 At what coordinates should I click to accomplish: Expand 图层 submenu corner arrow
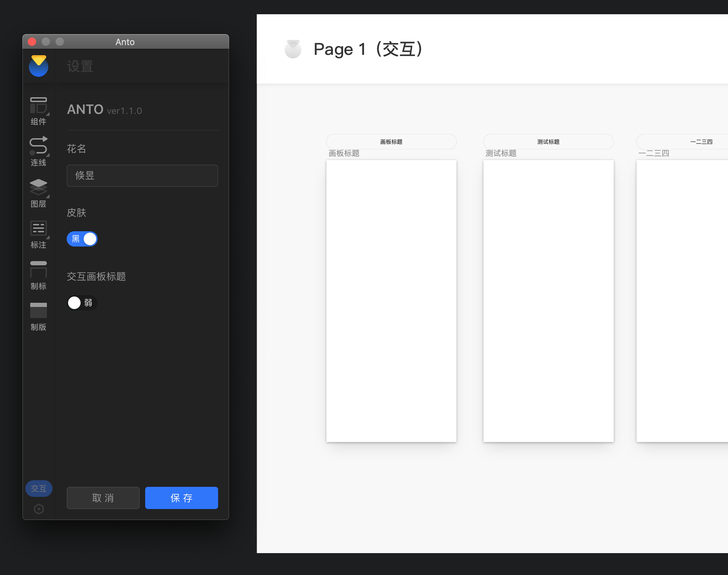(48, 196)
